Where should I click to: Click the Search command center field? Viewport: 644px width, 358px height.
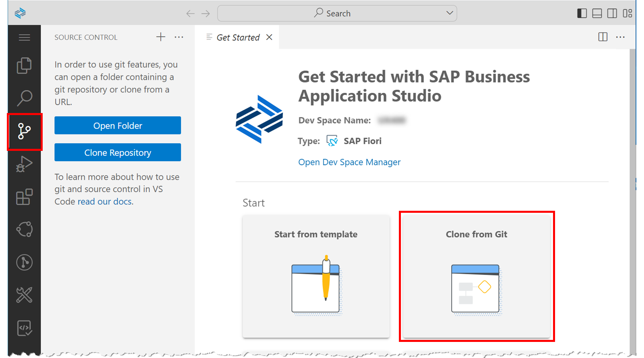337,13
